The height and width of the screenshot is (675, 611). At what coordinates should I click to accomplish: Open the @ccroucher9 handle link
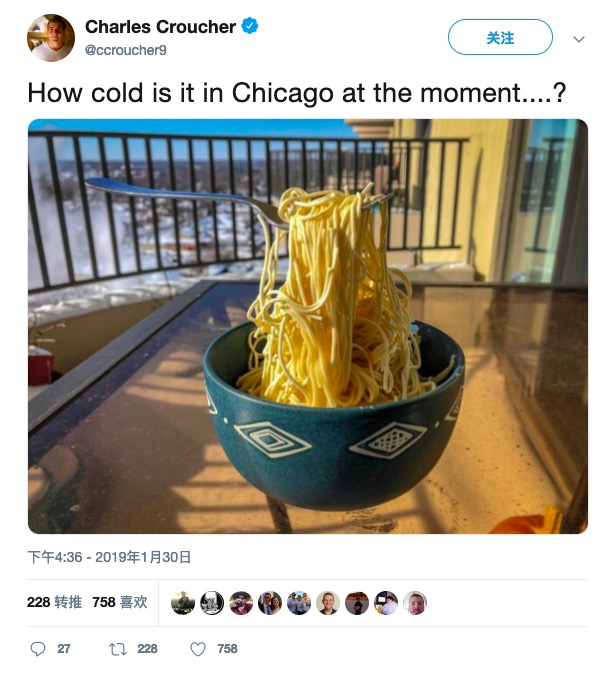pyautogui.click(x=126, y=50)
